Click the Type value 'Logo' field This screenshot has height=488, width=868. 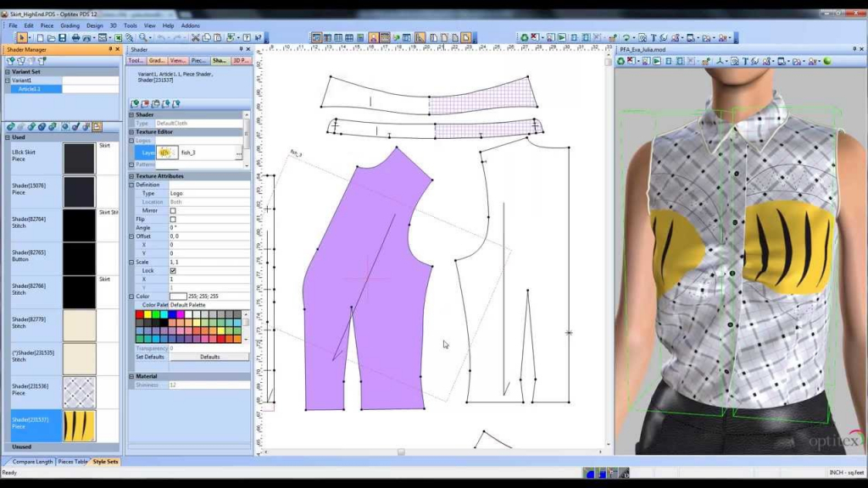click(209, 194)
